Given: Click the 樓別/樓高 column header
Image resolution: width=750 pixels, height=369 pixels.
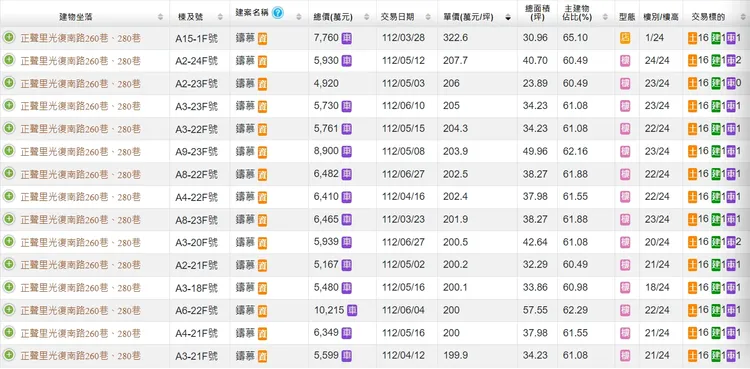Looking at the screenshot, I should [661, 17].
